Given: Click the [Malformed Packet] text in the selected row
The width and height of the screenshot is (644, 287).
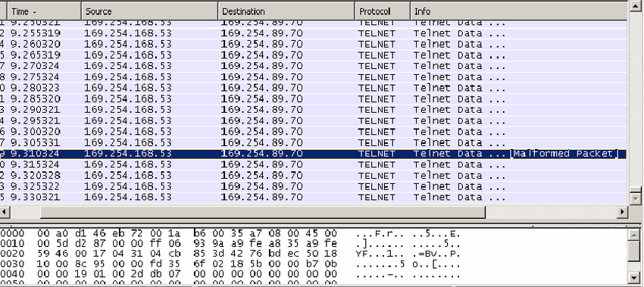Looking at the screenshot, I should tap(564, 154).
